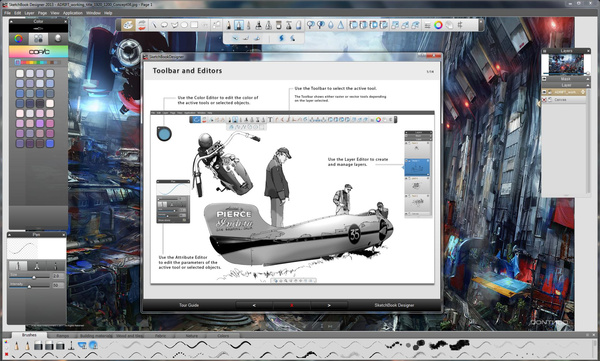Collapse the Mask section in Layers panel

[x=588, y=79]
